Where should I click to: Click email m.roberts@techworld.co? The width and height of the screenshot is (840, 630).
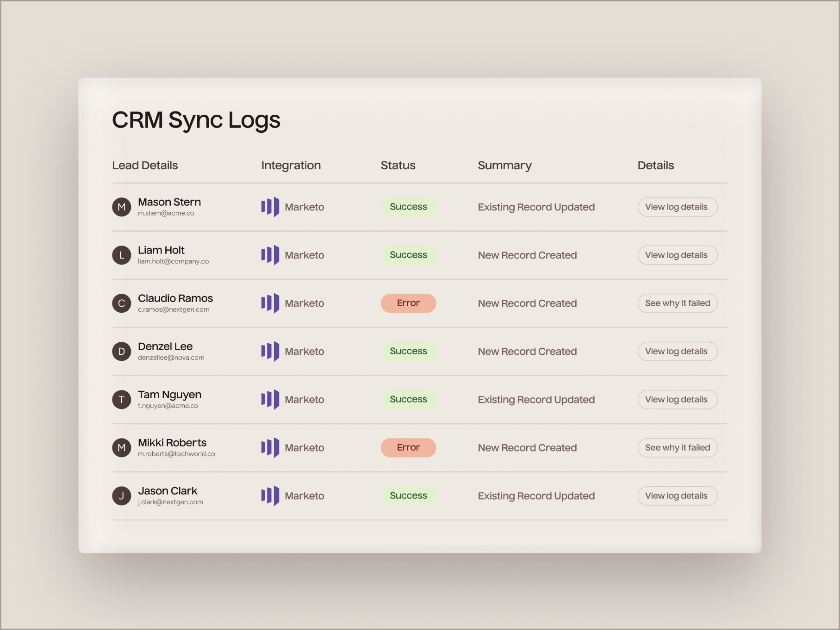coord(176,454)
